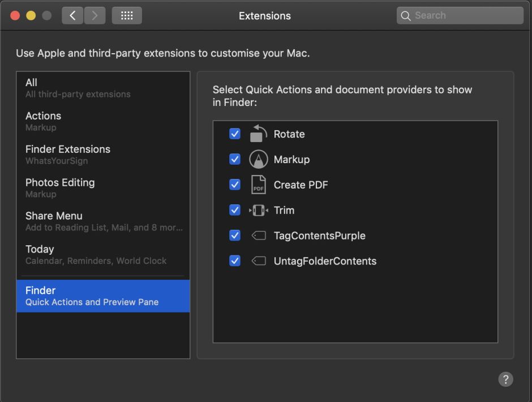Image resolution: width=532 pixels, height=402 pixels.
Task: Click the back navigation arrow
Action: point(72,15)
